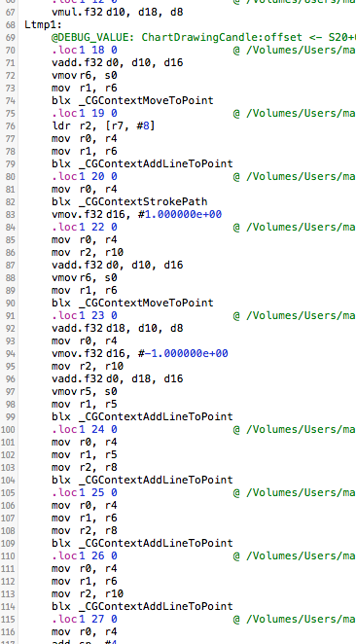The width and height of the screenshot is (356, 644).
Task: Select the '.loc 1 19 0' directive
Action: (x=85, y=114)
